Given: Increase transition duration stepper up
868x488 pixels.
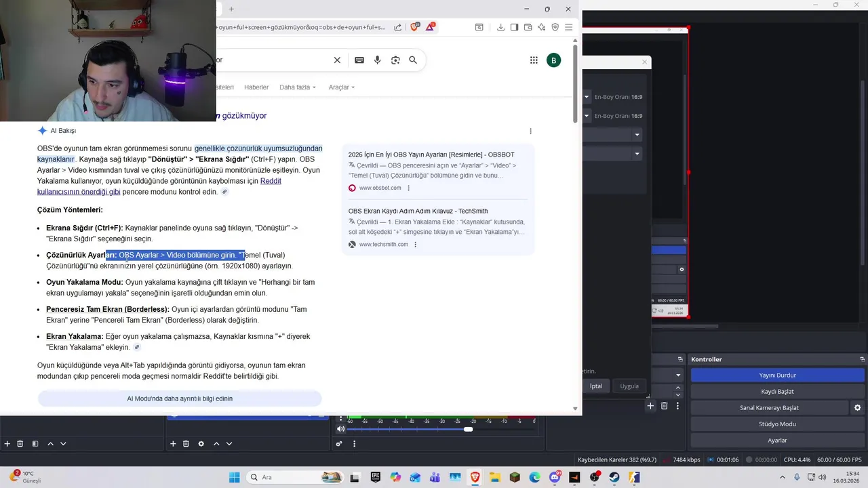Looking at the screenshot, I should (679, 388).
